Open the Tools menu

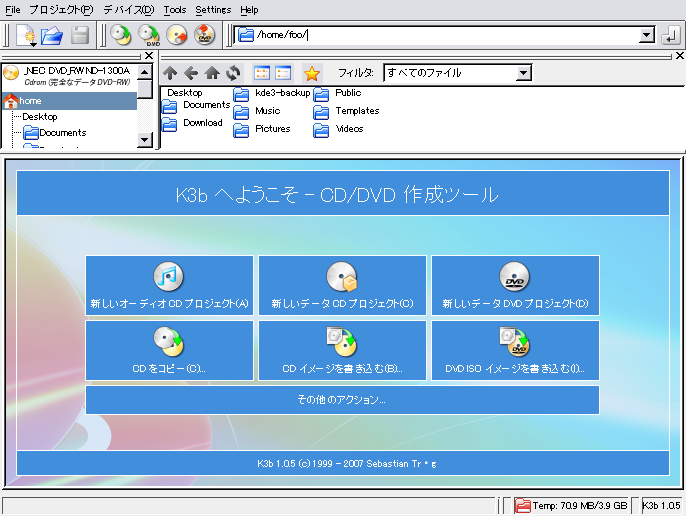[x=174, y=9]
